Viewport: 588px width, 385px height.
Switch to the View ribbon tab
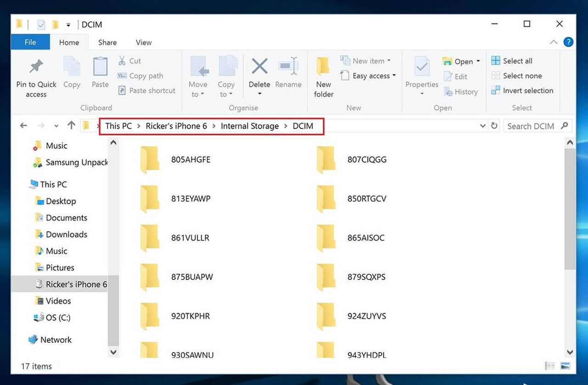tap(143, 42)
